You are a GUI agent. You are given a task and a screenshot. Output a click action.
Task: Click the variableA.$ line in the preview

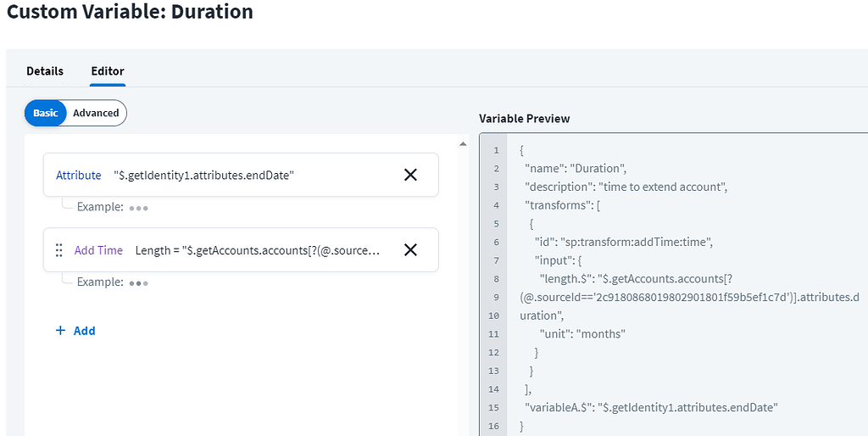pos(650,407)
